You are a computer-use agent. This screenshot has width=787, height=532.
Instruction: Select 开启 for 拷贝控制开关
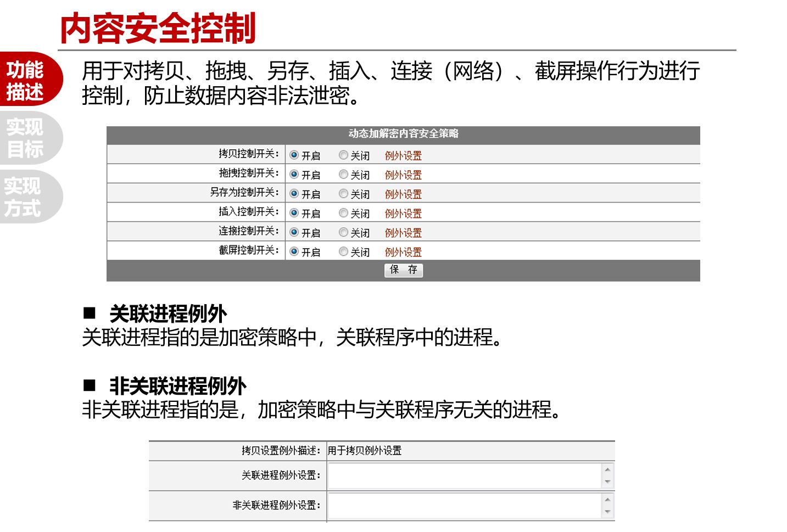[294, 155]
